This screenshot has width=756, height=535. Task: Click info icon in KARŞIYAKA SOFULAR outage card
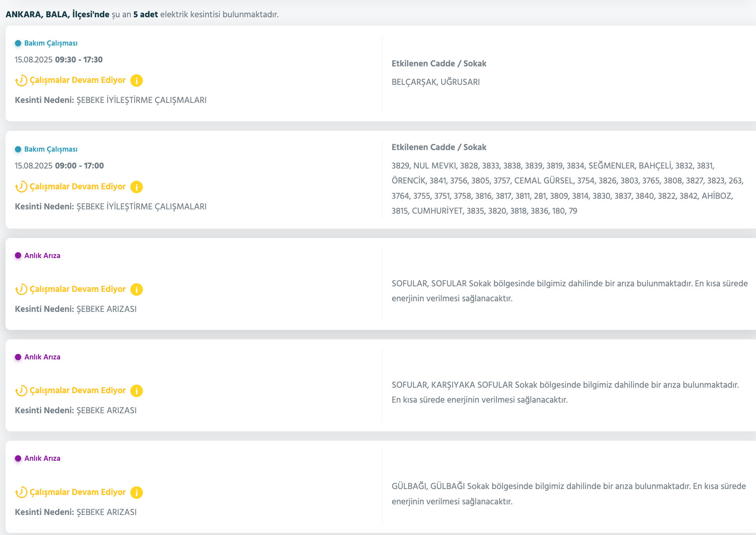point(136,391)
